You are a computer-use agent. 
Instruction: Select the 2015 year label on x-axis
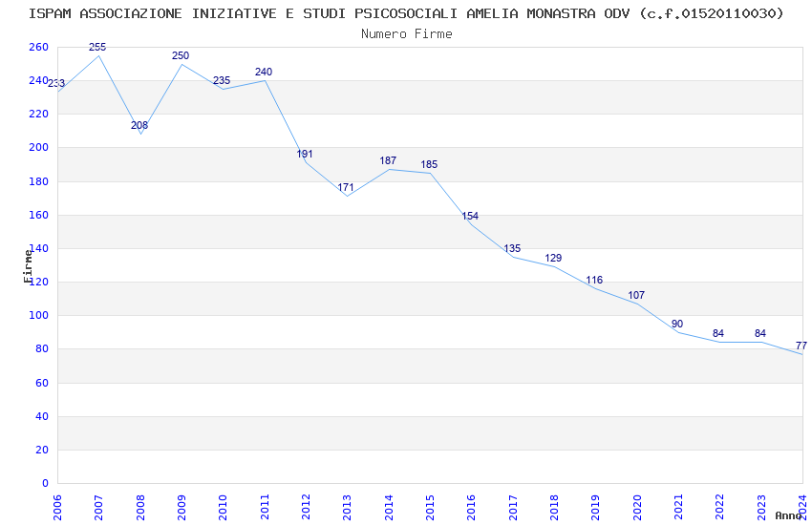click(430, 508)
